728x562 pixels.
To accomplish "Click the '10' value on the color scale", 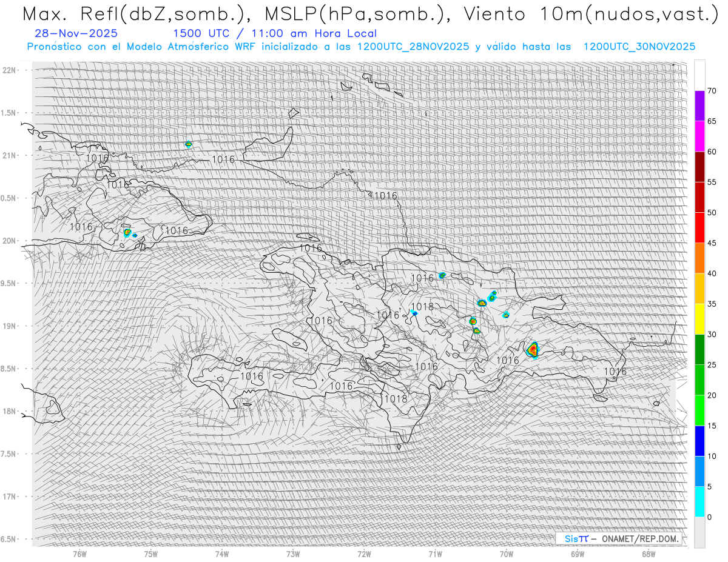I will pyautogui.click(x=712, y=456).
